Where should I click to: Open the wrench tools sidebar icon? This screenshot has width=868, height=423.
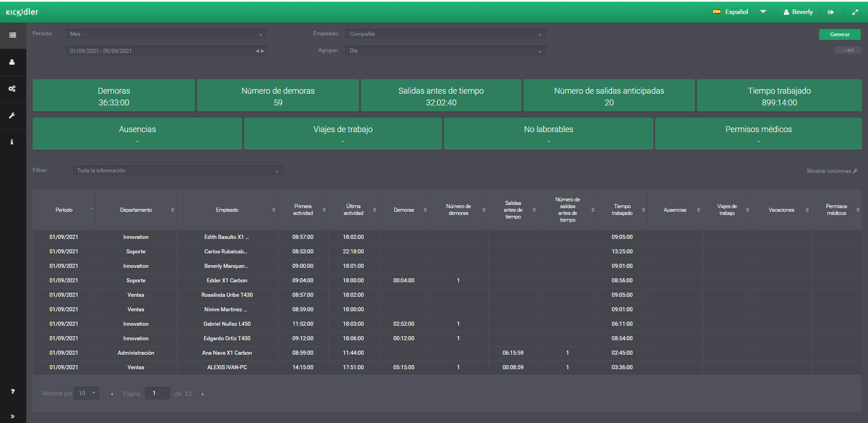pos(12,115)
